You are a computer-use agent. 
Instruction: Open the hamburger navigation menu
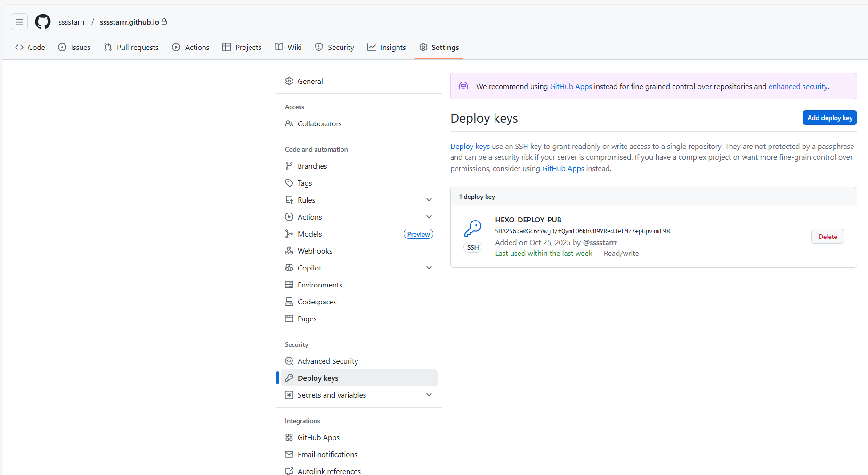[19, 22]
